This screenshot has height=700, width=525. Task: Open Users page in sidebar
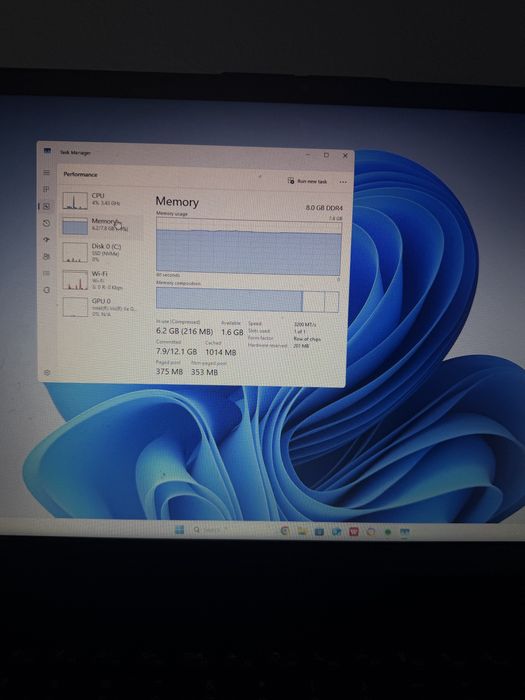(46, 256)
